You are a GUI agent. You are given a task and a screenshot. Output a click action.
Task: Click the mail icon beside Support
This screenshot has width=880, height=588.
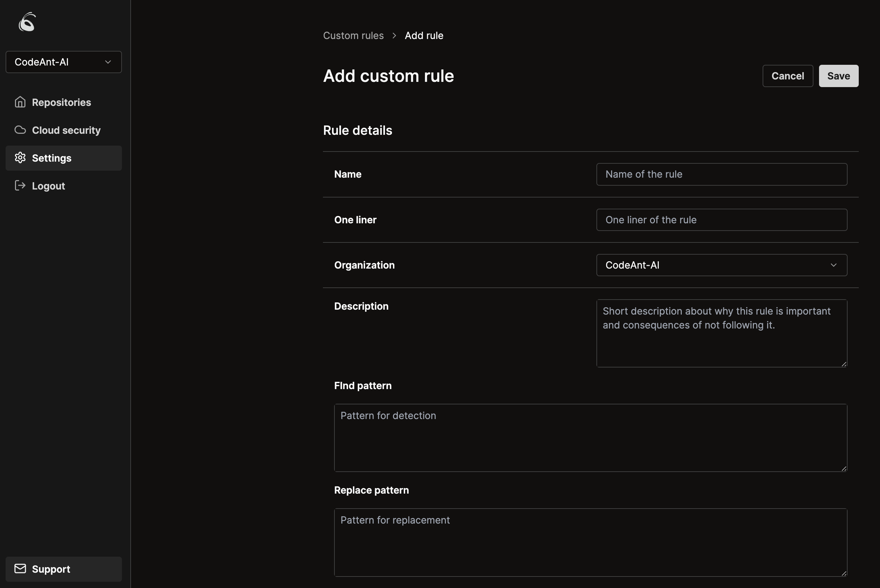point(20,569)
